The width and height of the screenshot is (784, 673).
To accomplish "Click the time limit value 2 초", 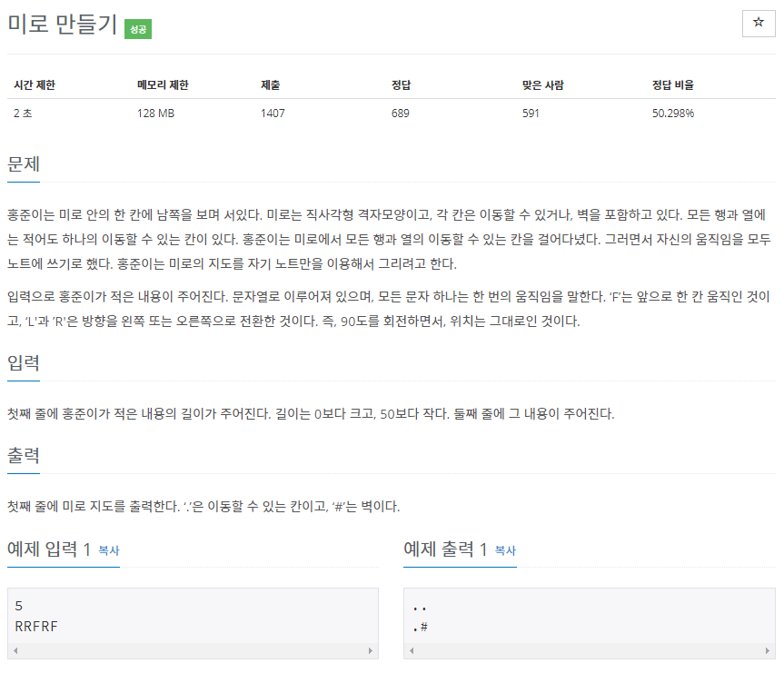I will 23,114.
